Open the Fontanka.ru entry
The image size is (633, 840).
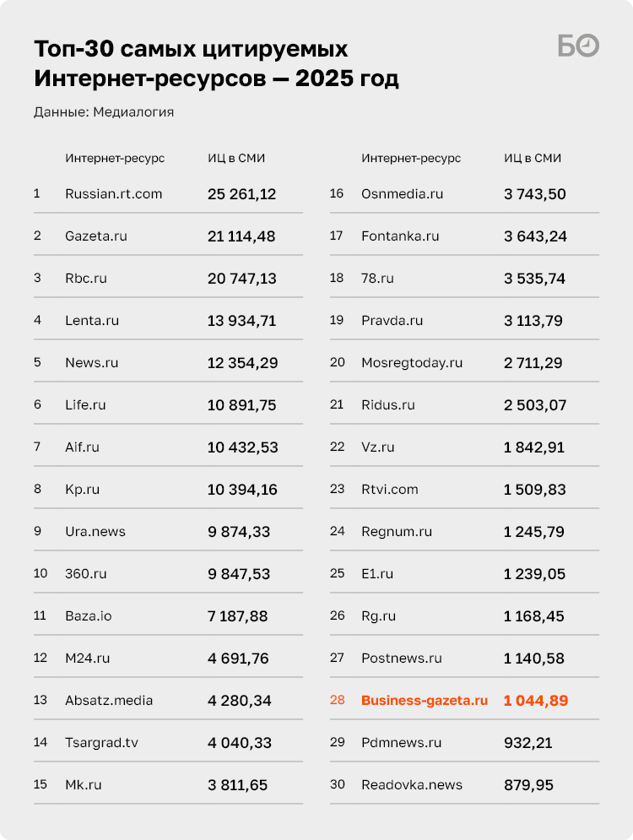(x=400, y=236)
